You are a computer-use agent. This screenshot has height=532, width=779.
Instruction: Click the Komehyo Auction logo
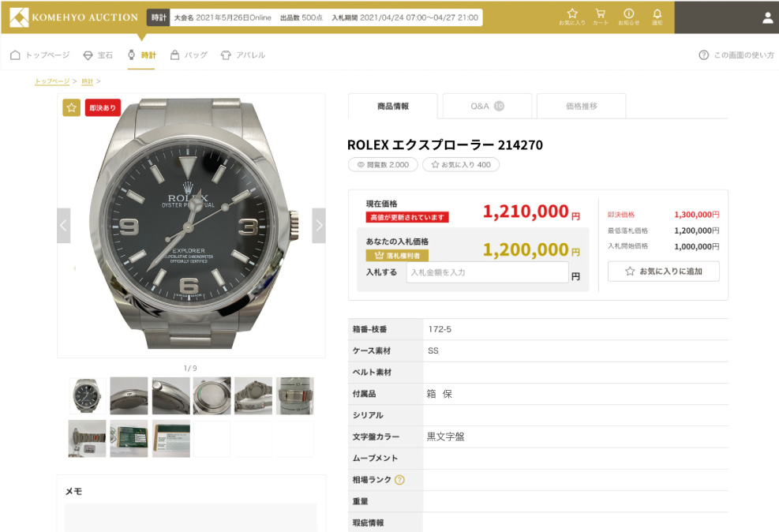coord(73,17)
